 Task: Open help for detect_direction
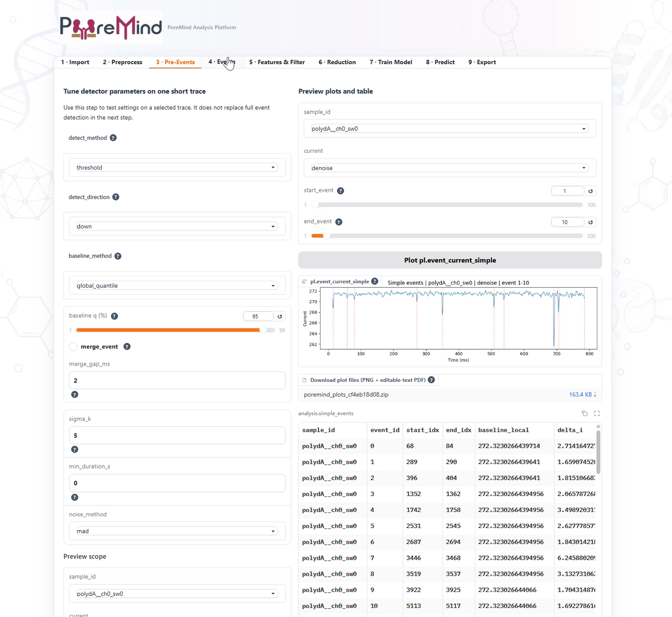116,197
